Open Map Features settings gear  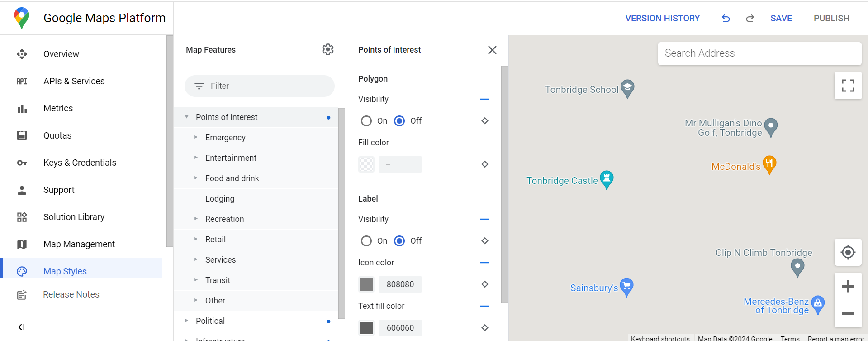(x=327, y=49)
